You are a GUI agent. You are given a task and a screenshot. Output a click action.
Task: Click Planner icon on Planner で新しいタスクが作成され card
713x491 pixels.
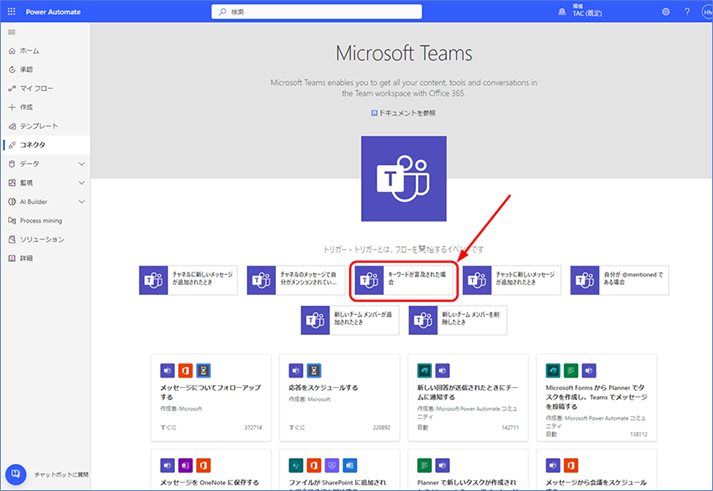coord(424,465)
